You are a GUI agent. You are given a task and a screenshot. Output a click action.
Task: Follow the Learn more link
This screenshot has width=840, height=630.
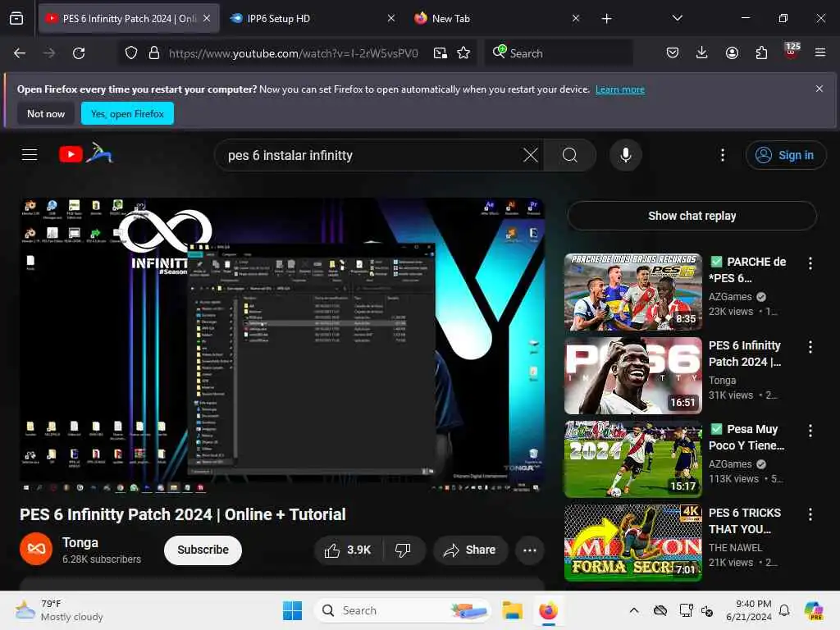click(x=620, y=89)
